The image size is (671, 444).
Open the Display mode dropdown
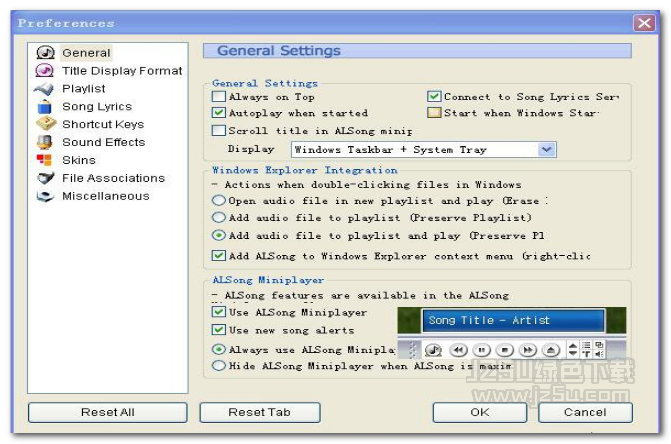546,149
